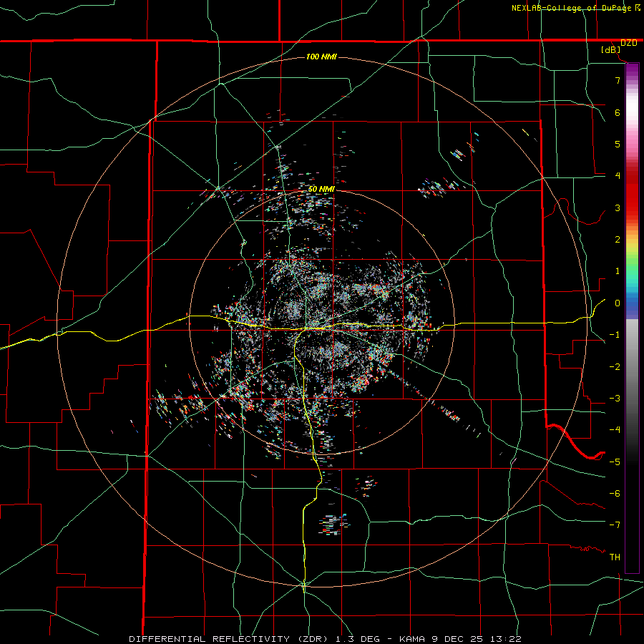Click the '-3' value on the color scale
This screenshot has width=644, height=644.
pos(615,399)
